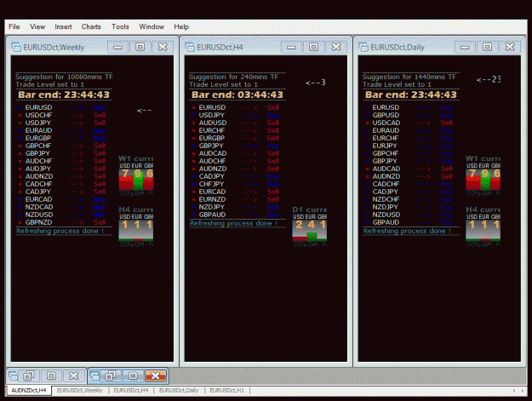
Task: Click D1 currency strength meter in H4 window
Action: tap(310, 226)
